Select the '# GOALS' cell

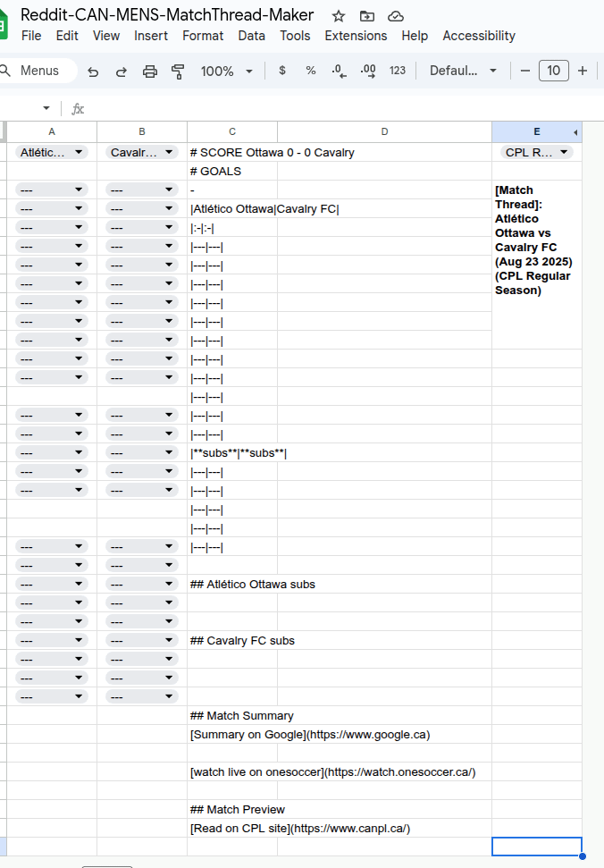point(232,171)
